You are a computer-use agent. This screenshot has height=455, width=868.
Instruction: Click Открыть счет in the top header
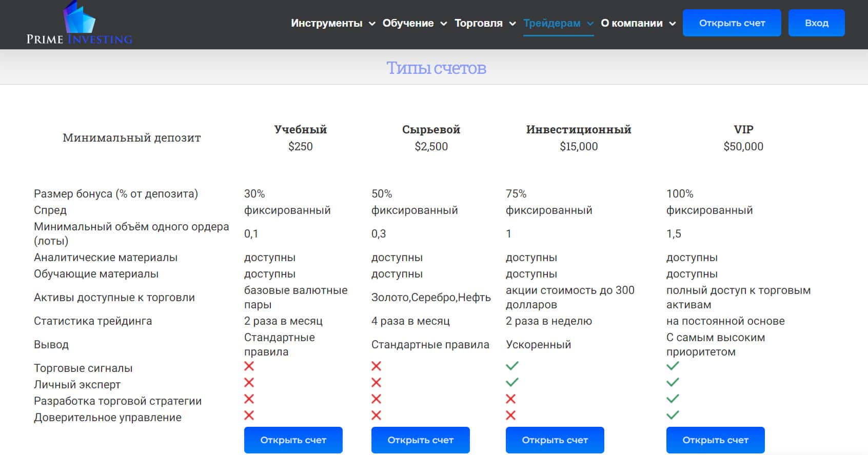click(732, 23)
